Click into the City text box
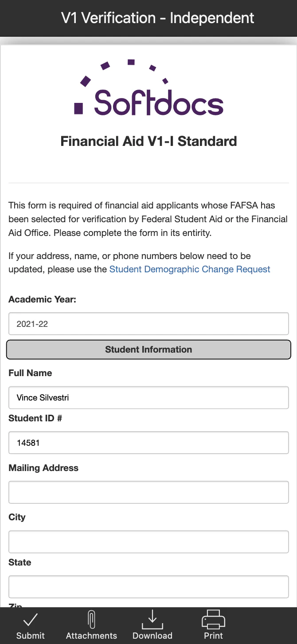 [148, 542]
